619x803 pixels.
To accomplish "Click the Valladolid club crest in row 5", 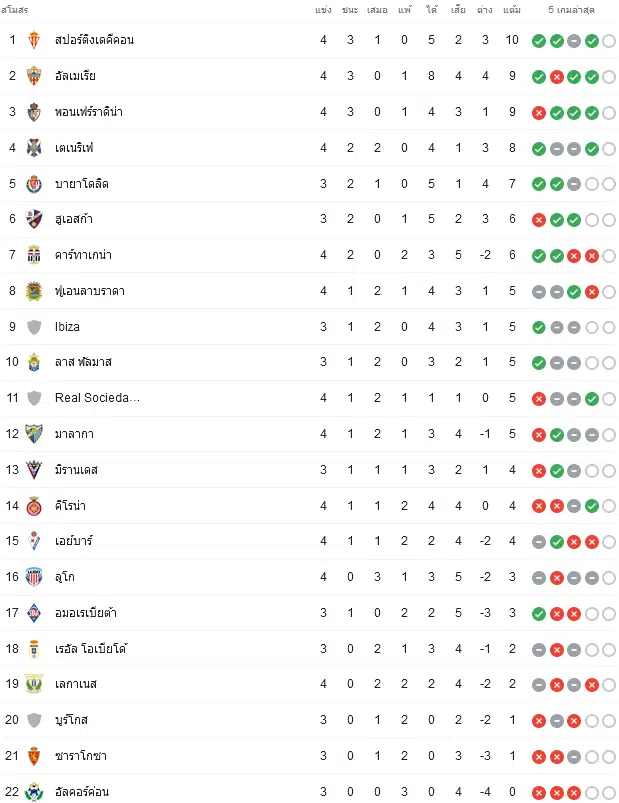I will pos(34,184).
